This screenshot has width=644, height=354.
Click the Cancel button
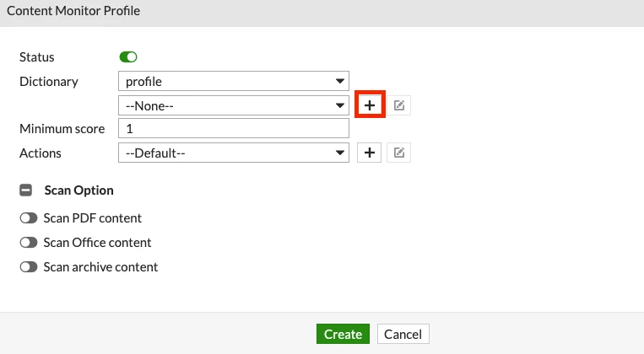(x=403, y=334)
